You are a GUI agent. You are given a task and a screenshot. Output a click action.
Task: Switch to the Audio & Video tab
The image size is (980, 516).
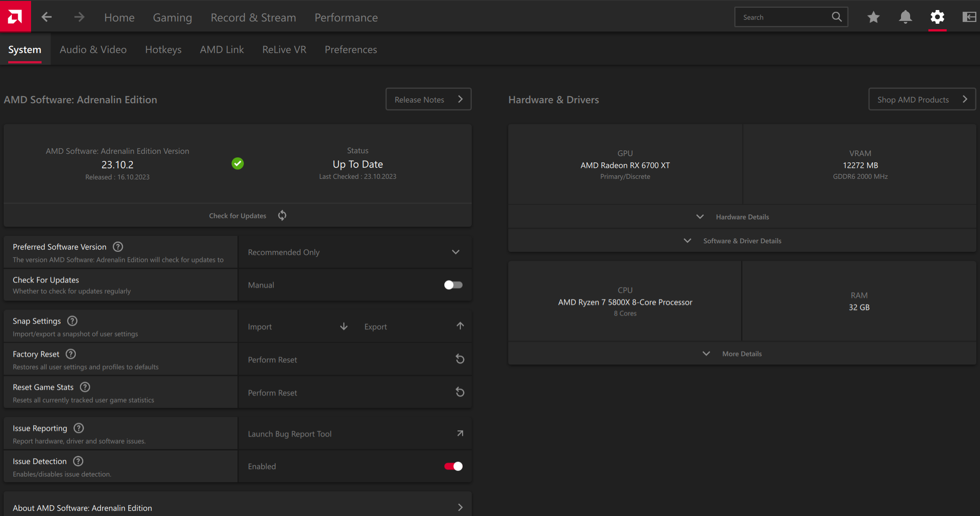[x=93, y=50]
